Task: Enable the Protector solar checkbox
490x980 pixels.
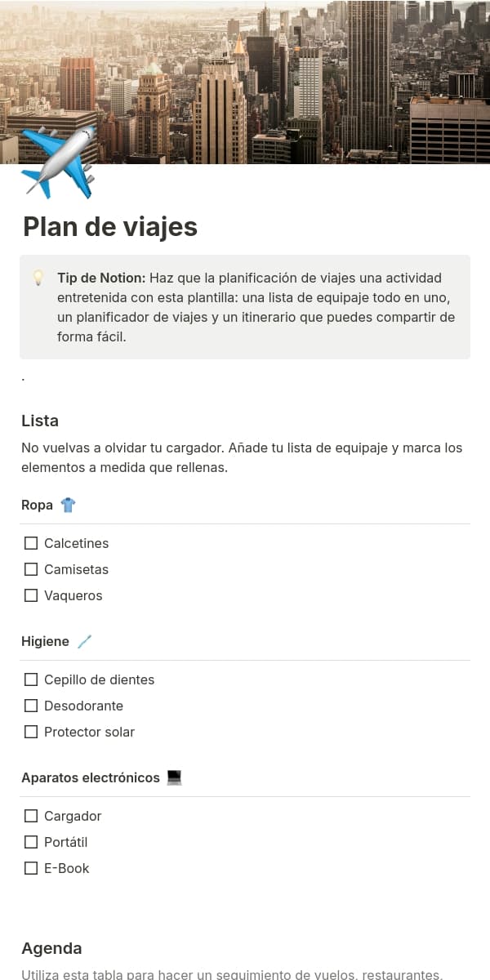Action: tap(31, 732)
